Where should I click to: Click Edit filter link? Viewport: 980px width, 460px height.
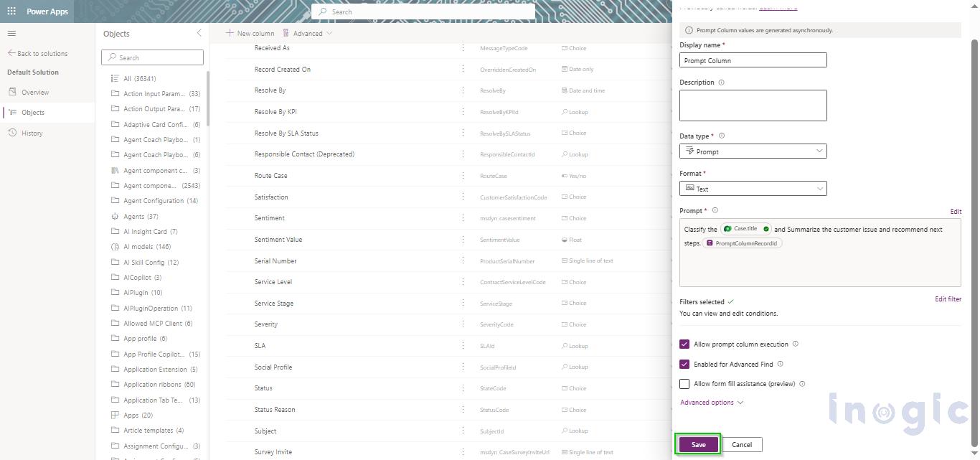[948, 299]
